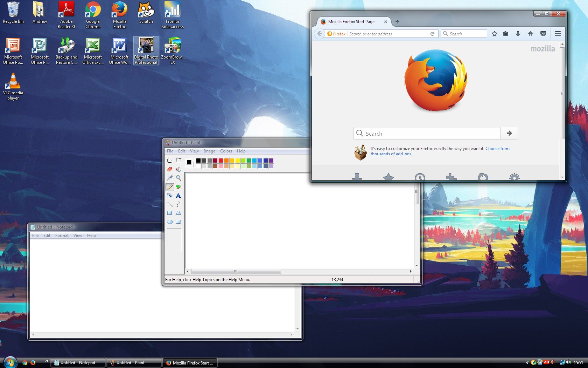
Task: Pick the Airbrush tool in Paint
Action: click(x=170, y=196)
